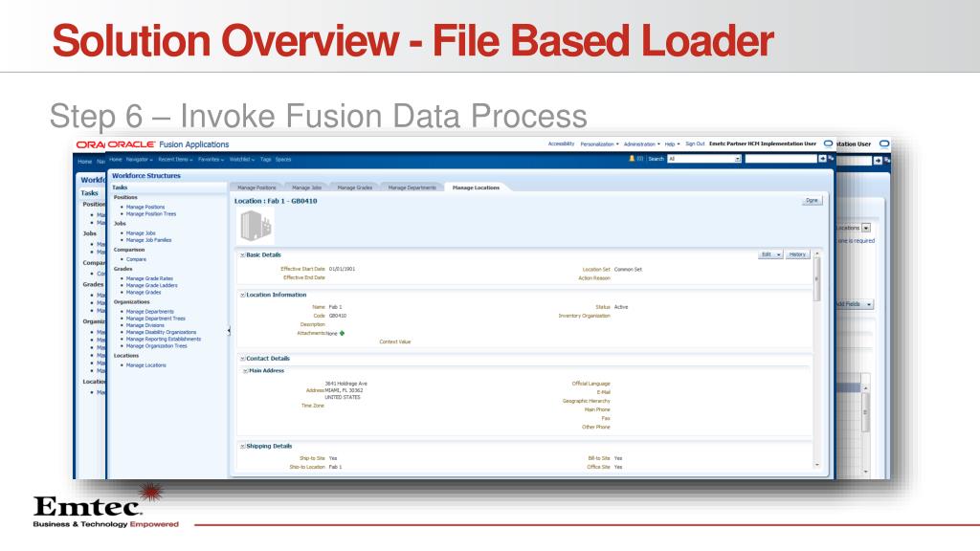
Task: Collapse the Contact Details section
Action: [x=242, y=359]
